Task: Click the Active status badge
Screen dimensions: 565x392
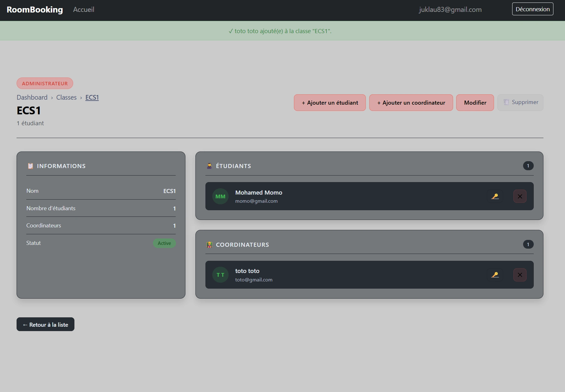Action: point(164,243)
